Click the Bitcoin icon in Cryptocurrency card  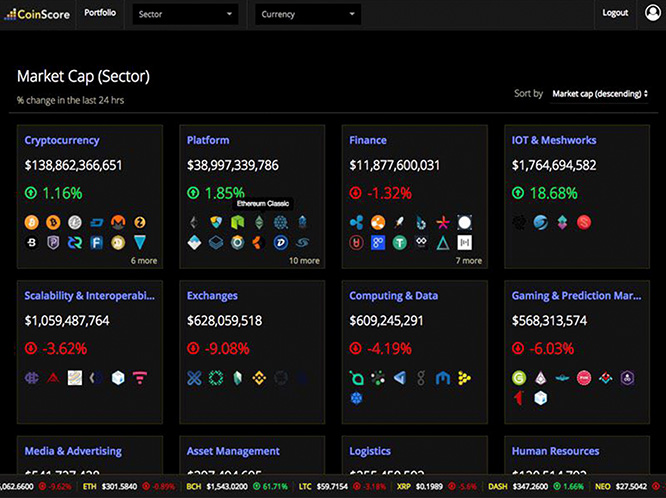[x=30, y=222]
